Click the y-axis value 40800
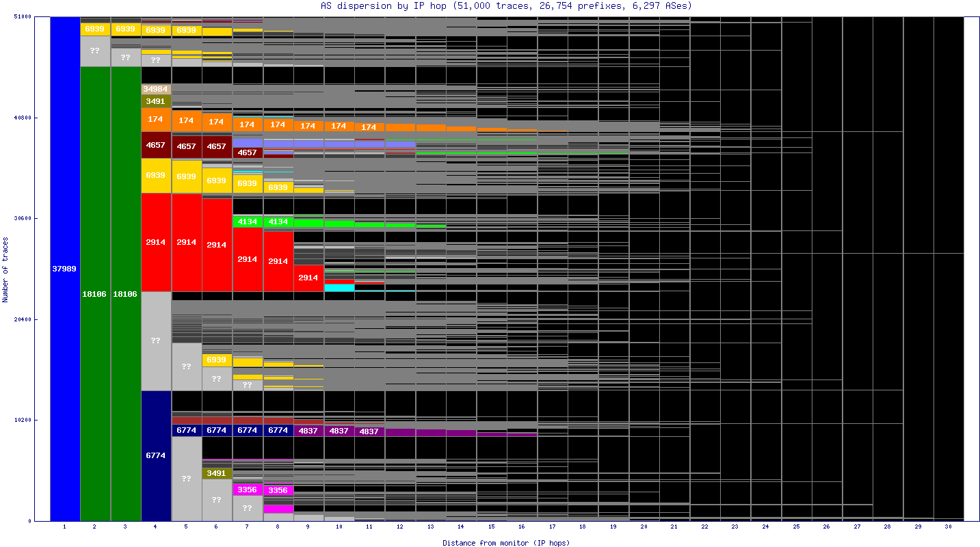The height and width of the screenshot is (547, 980). (23, 118)
